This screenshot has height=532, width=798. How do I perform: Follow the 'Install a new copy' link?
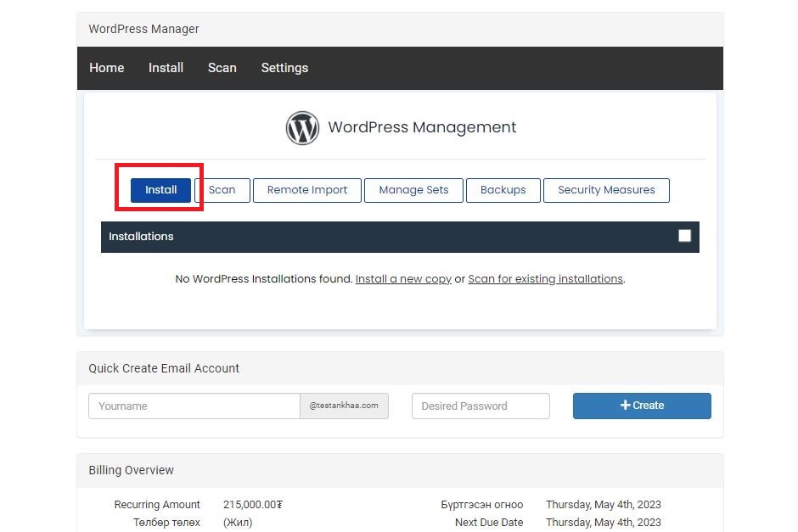coord(403,279)
